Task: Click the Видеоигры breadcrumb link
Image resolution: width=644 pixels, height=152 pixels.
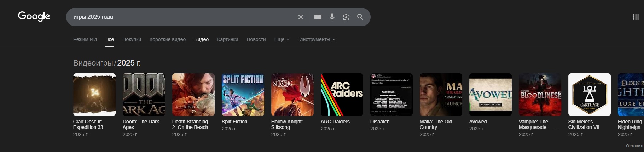Action: tap(93, 63)
